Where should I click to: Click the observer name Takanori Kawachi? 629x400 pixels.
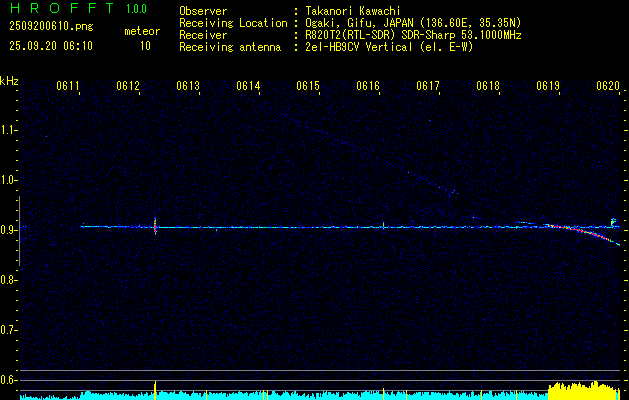353,11
